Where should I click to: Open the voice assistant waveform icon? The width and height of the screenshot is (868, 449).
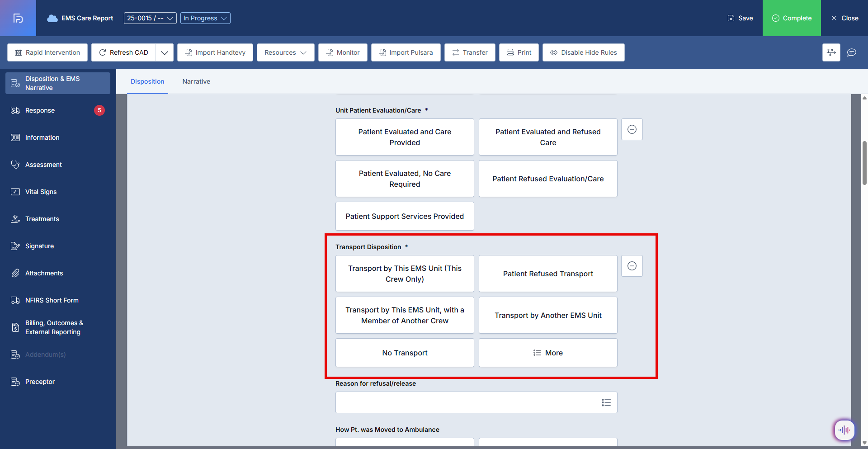[844, 430]
